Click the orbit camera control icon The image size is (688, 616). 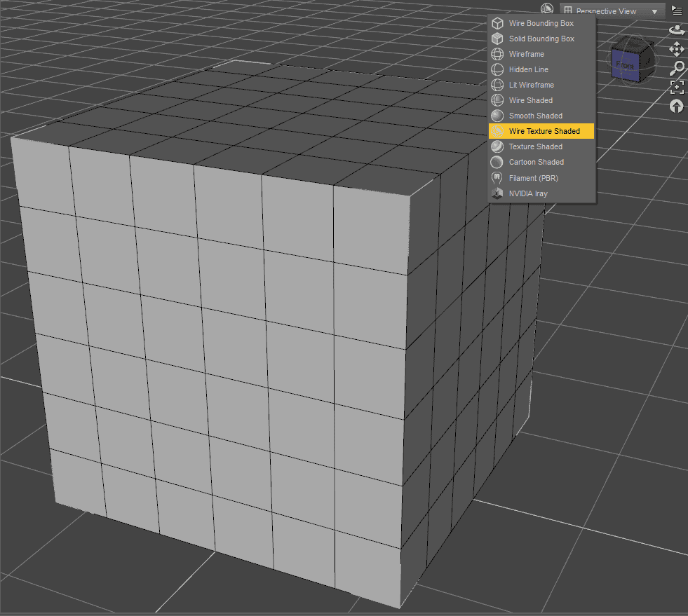(x=675, y=29)
